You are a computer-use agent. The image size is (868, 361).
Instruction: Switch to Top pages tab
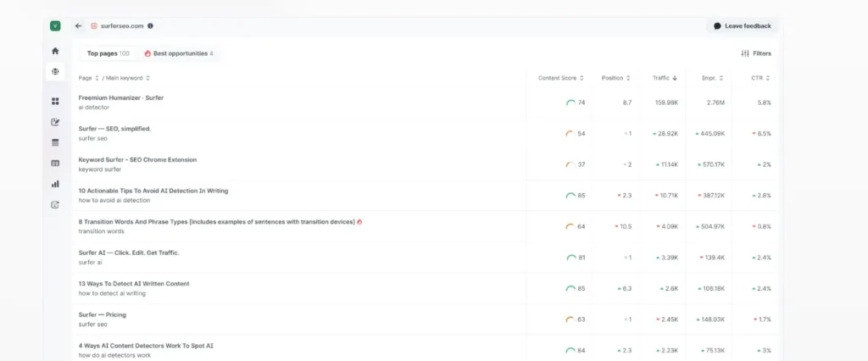(108, 53)
